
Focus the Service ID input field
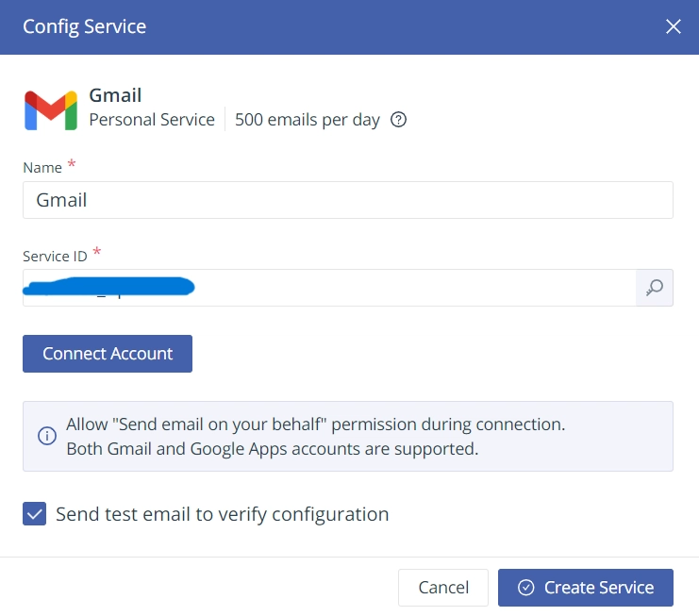click(329, 288)
